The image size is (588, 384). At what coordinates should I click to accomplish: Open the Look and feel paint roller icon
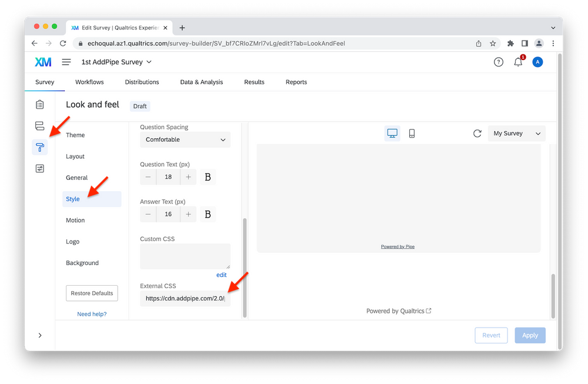[x=39, y=147]
